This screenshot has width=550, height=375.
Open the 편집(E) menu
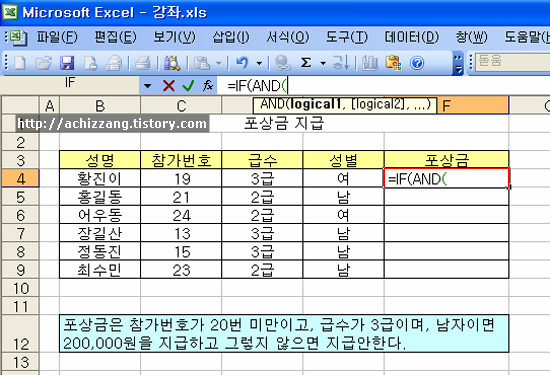click(x=115, y=37)
